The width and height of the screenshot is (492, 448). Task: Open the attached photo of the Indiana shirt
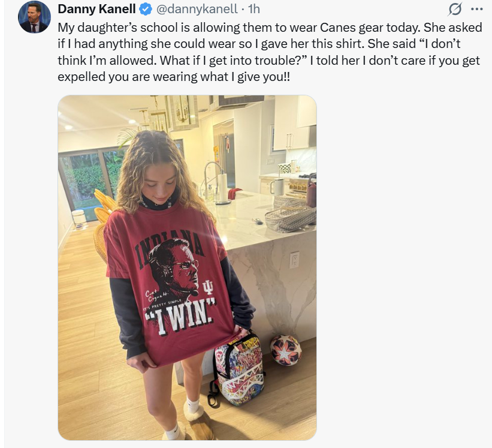[x=188, y=267]
